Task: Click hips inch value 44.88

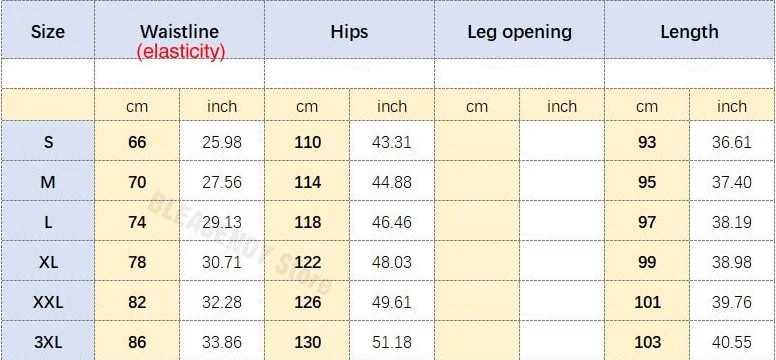Action: point(391,183)
